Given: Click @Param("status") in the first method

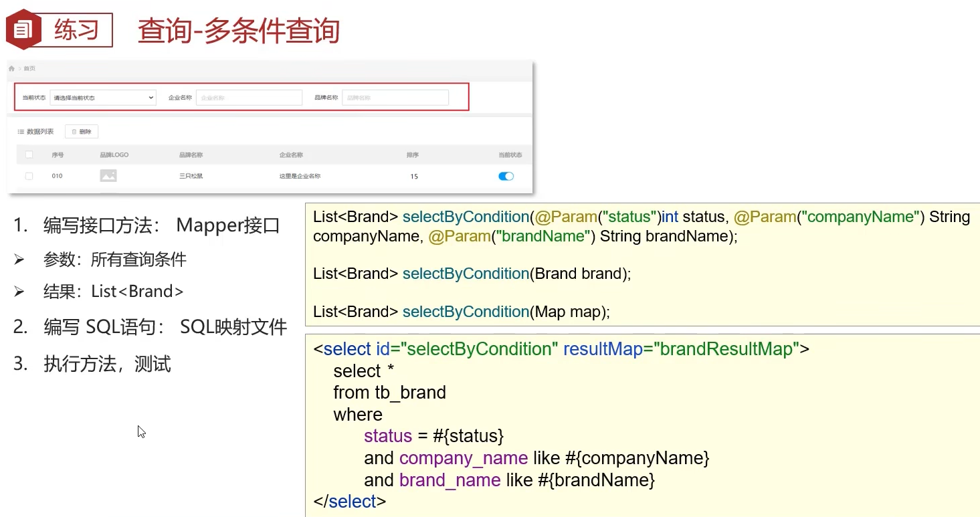Looking at the screenshot, I should point(597,217).
